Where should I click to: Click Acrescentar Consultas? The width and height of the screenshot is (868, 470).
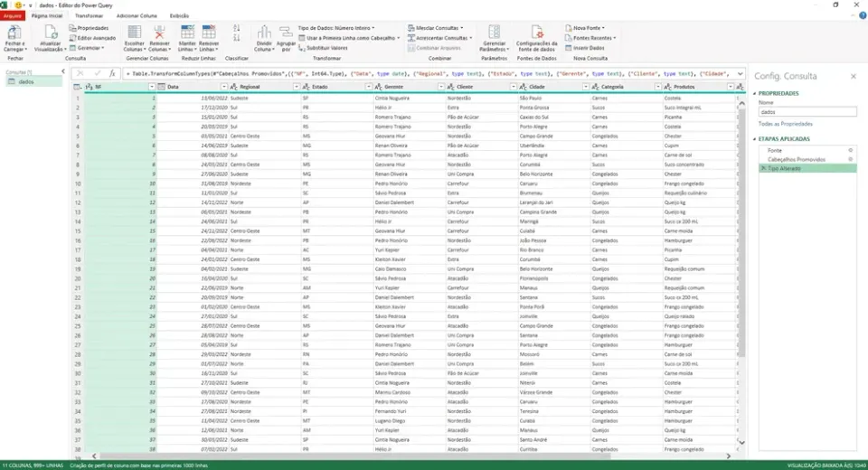click(440, 38)
